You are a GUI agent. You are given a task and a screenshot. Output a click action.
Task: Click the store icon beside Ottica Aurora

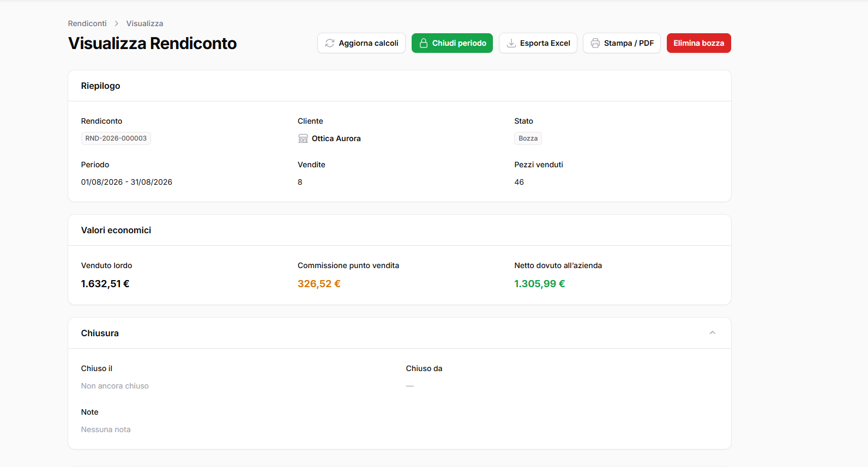pyautogui.click(x=303, y=138)
